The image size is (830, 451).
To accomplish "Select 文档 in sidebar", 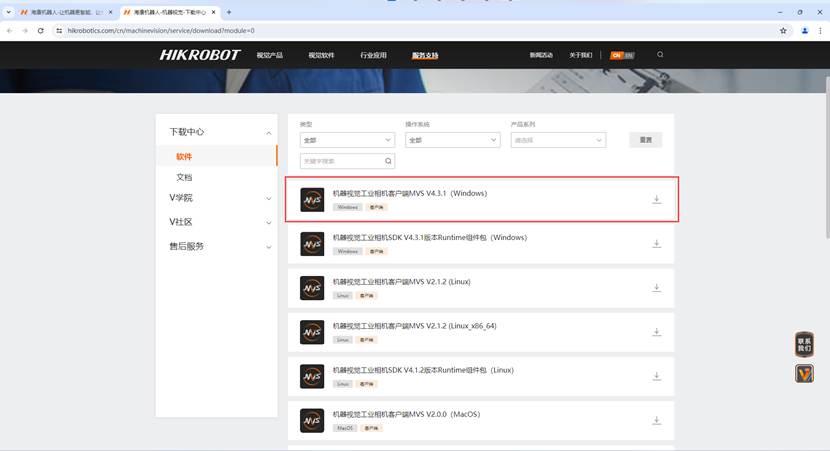I will pyautogui.click(x=184, y=177).
